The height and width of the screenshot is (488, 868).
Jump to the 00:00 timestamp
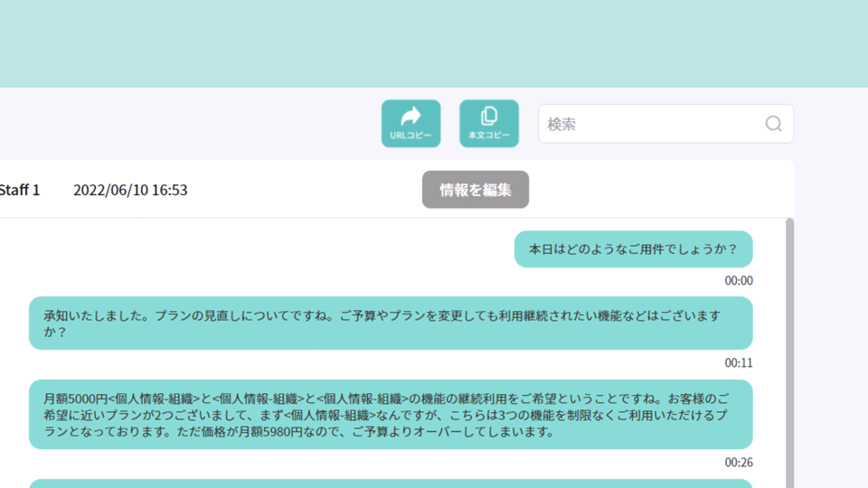tap(738, 281)
